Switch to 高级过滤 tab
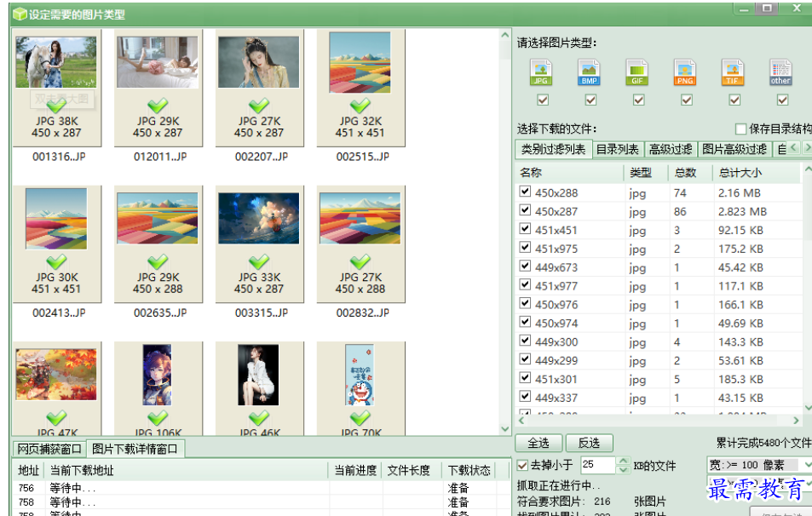 coord(671,150)
